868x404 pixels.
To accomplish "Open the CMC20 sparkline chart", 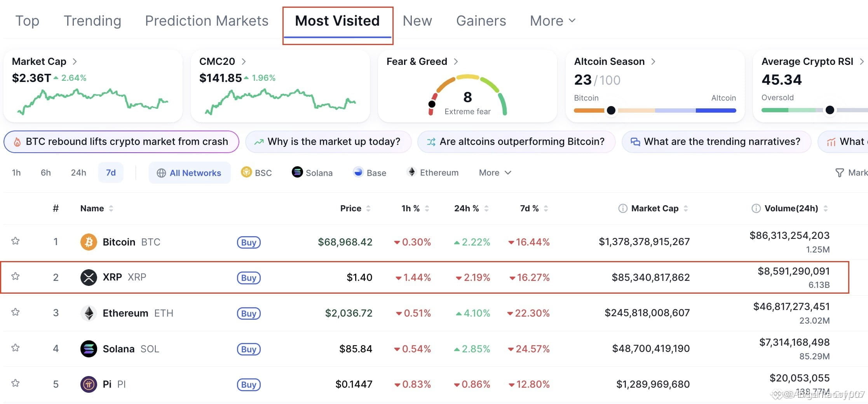I will pyautogui.click(x=280, y=101).
